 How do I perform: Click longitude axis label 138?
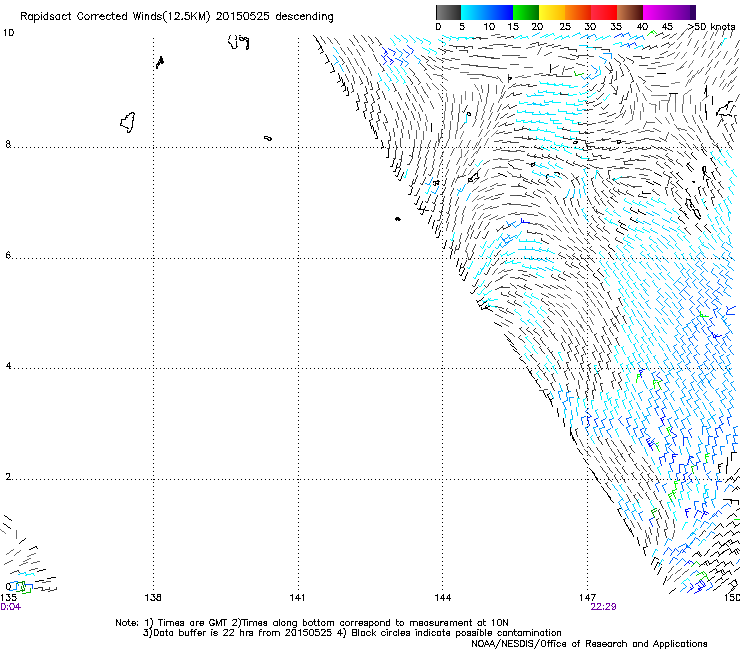(x=153, y=598)
